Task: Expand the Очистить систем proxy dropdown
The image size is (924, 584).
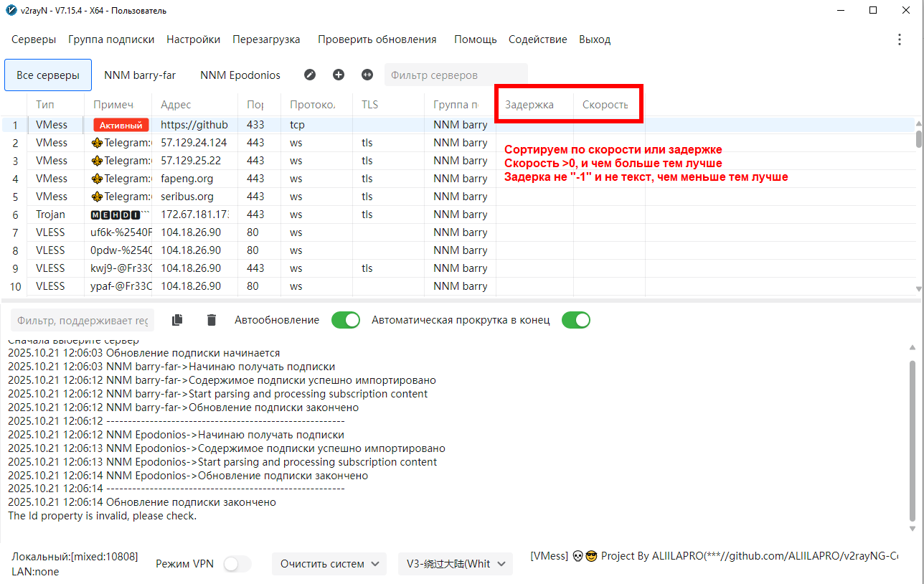Action: point(329,564)
